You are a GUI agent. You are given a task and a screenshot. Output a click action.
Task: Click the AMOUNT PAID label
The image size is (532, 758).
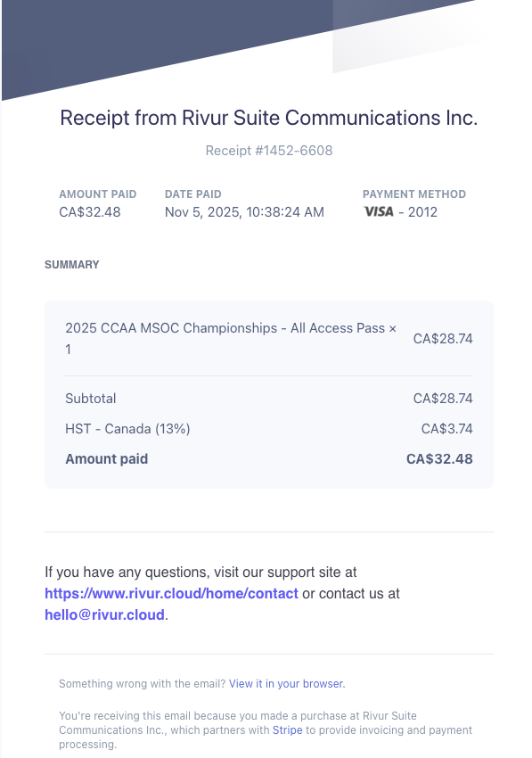[x=98, y=194]
